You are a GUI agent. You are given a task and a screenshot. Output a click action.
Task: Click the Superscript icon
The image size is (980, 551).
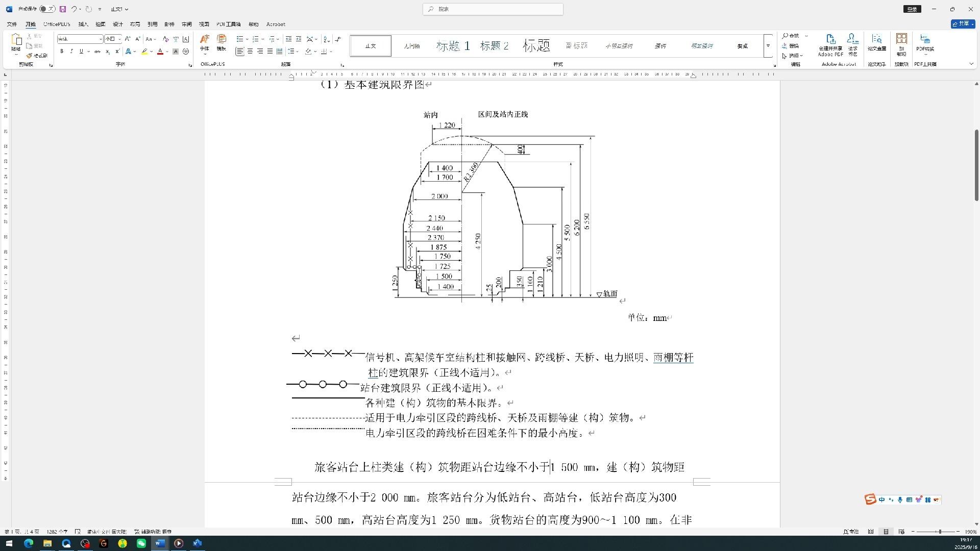117,52
